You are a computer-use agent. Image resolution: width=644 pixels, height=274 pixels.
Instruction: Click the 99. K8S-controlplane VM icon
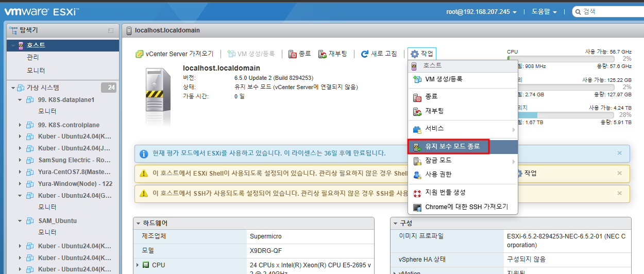(x=30, y=125)
